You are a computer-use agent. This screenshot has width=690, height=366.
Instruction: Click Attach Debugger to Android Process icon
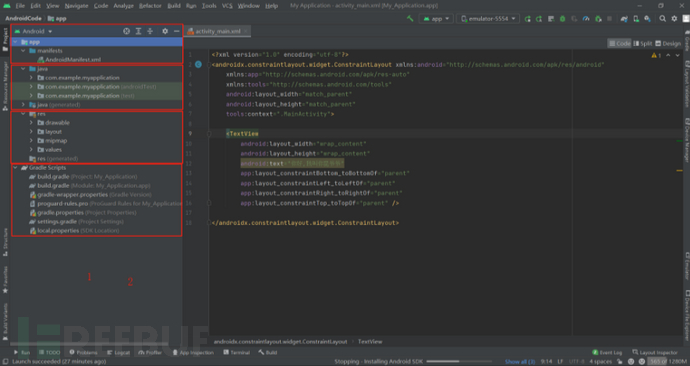point(598,19)
